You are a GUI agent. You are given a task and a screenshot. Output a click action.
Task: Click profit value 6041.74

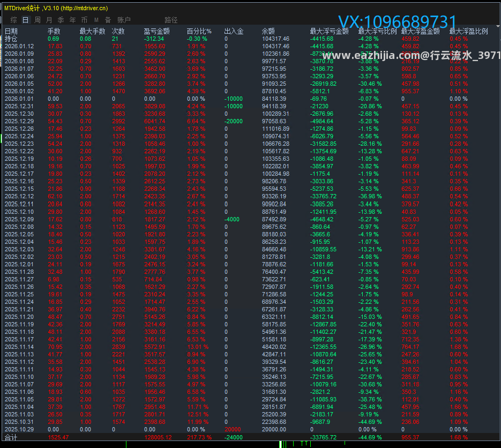coord(155,121)
